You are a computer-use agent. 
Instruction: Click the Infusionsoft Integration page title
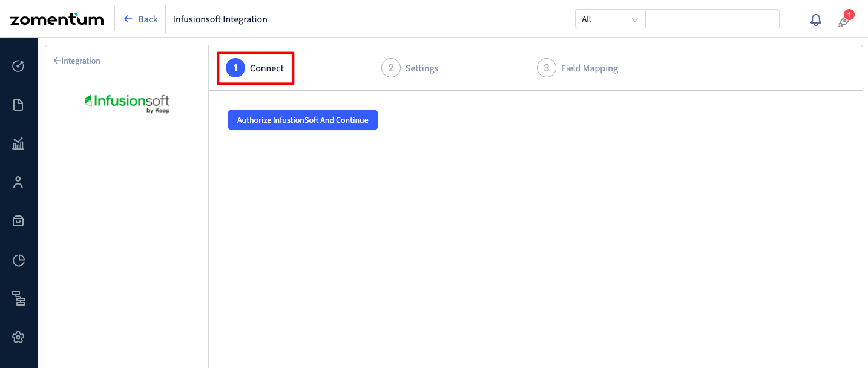coord(220,19)
